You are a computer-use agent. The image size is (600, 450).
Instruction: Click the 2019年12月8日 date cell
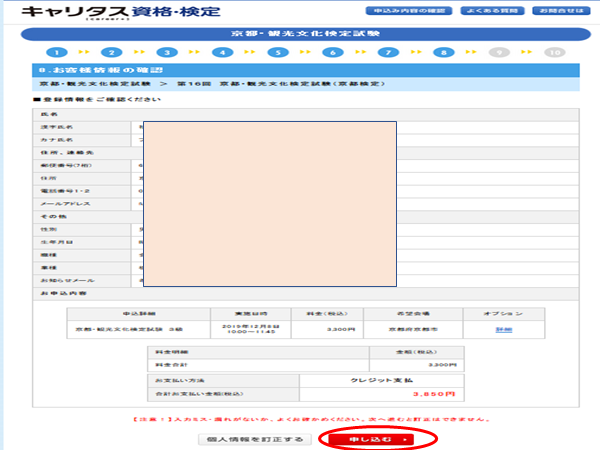click(x=251, y=329)
